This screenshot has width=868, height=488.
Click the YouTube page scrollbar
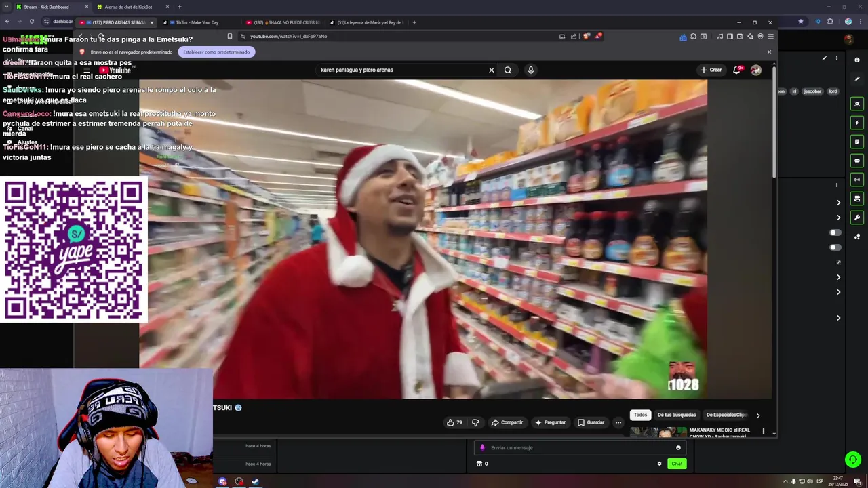click(x=774, y=122)
